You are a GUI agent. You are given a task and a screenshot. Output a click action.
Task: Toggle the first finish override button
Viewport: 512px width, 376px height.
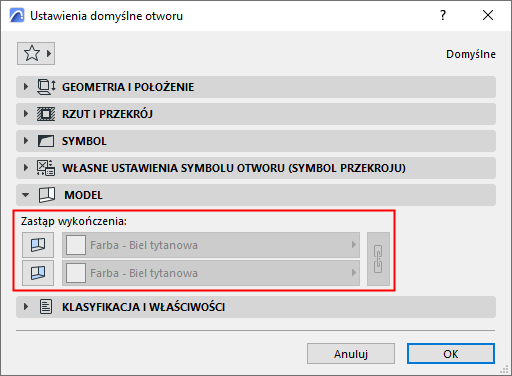point(38,245)
